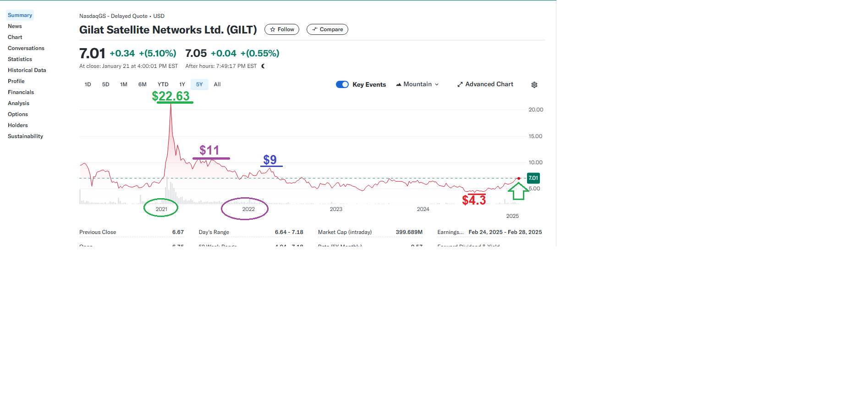868x400 pixels.
Task: Click the red latest-price dot on chart
Action: pos(519,178)
